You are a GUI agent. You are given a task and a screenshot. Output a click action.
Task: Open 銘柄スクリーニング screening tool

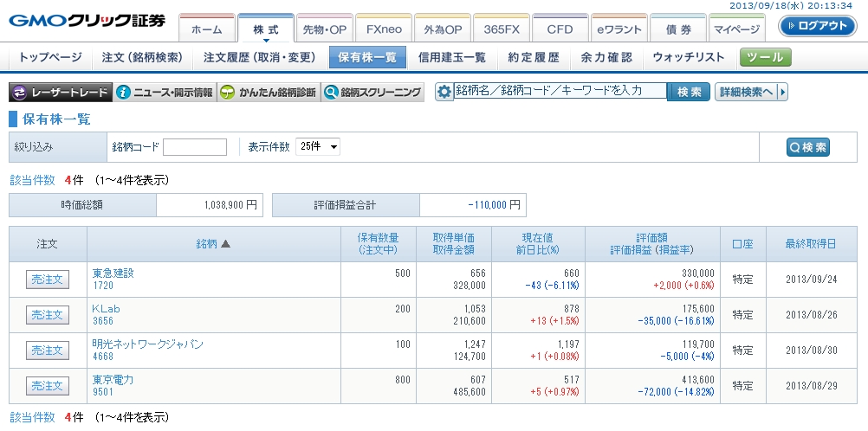pos(372,93)
